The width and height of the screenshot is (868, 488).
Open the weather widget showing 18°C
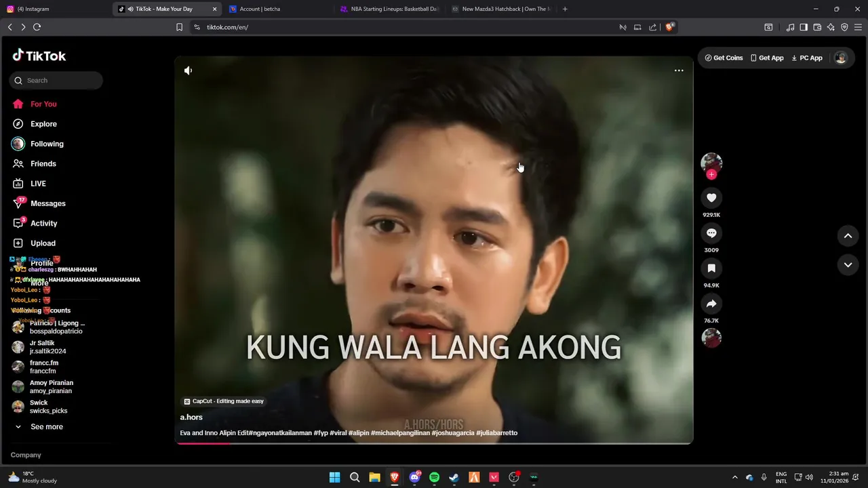(33, 477)
